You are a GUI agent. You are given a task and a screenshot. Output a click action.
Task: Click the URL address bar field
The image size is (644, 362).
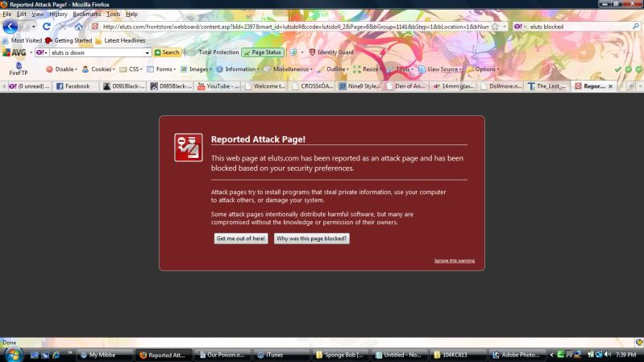pyautogui.click(x=295, y=27)
